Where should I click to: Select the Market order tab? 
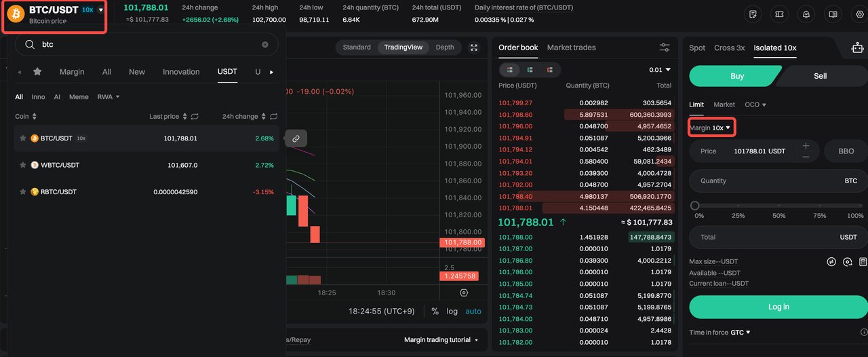(724, 105)
